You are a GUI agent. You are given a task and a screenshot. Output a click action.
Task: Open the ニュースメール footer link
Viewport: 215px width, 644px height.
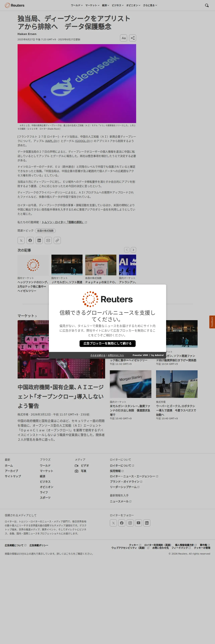pos(121,501)
